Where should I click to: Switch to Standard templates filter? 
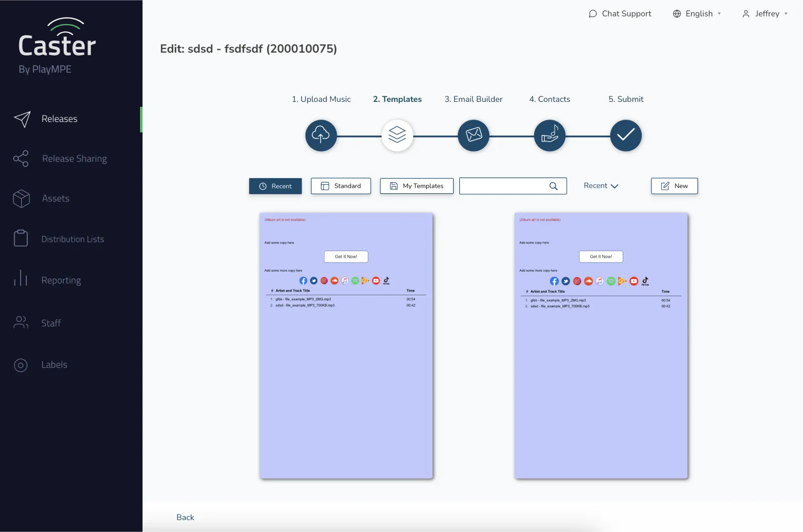pos(341,186)
